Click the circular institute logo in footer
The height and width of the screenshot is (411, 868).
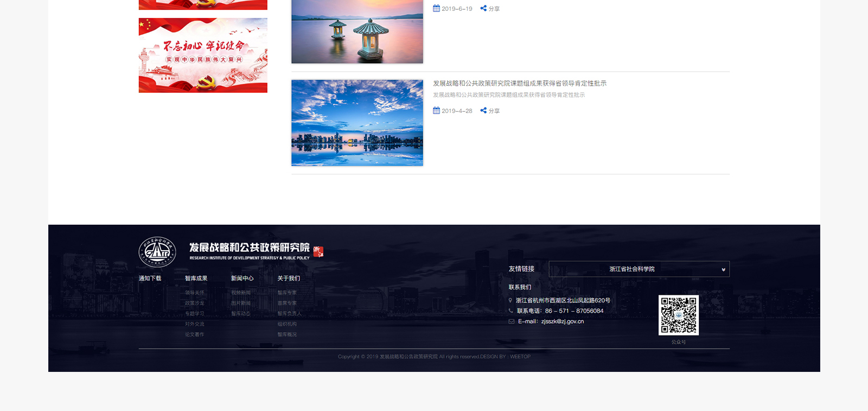coord(157,252)
